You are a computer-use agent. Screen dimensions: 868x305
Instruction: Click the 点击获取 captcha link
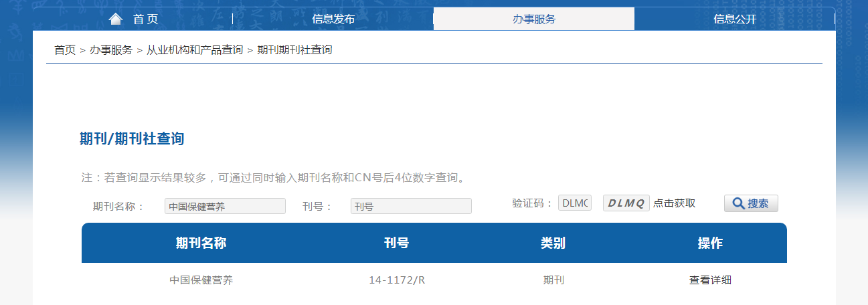pyautogui.click(x=675, y=203)
